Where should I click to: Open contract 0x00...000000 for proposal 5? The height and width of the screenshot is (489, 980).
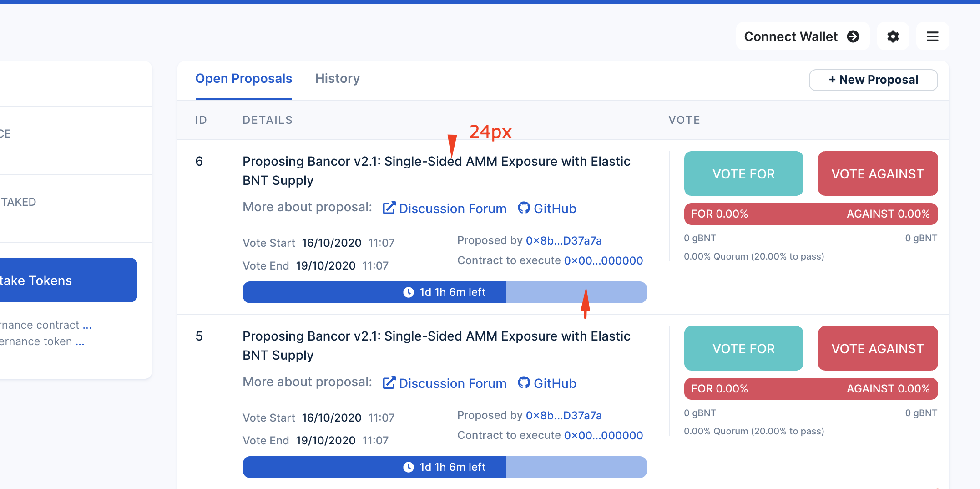click(x=603, y=435)
